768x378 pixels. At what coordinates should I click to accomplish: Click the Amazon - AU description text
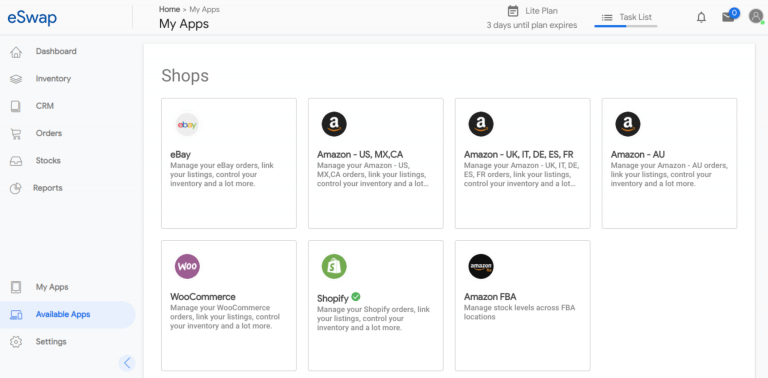click(x=669, y=175)
